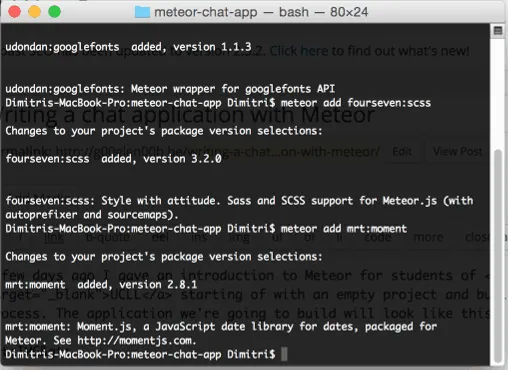
Task: Click 'Click here' link in background update notice
Action: [x=298, y=51]
